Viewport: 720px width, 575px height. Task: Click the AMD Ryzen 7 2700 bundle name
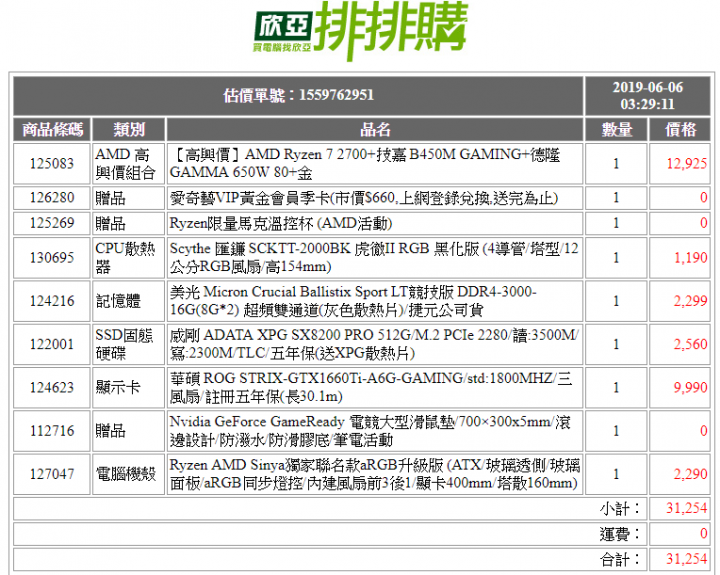pyautogui.click(x=365, y=163)
